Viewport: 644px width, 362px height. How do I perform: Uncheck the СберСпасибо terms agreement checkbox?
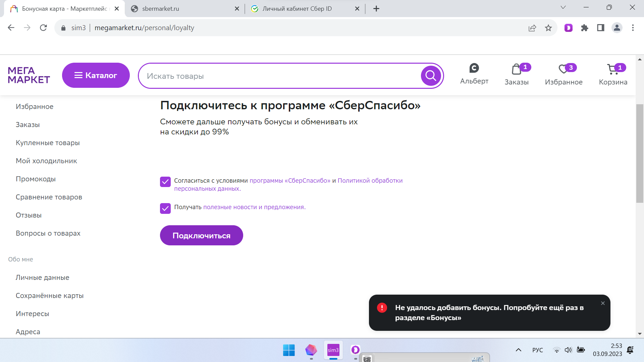point(165,182)
